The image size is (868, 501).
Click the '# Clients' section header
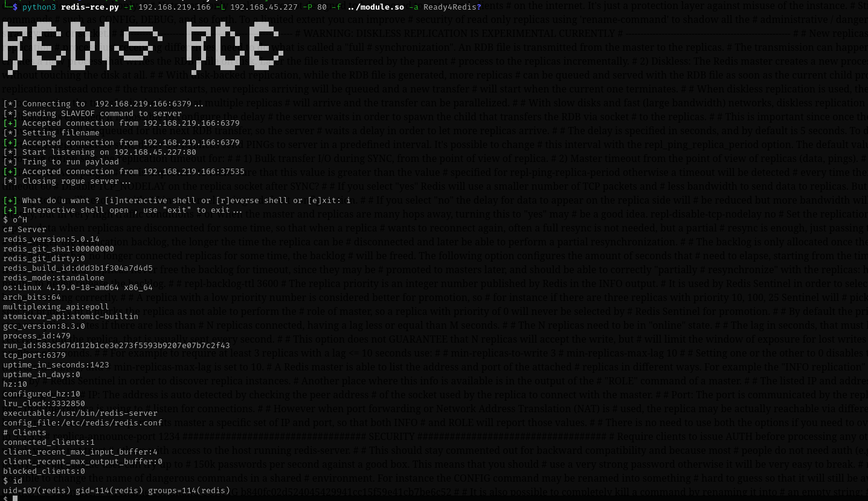[25, 433]
